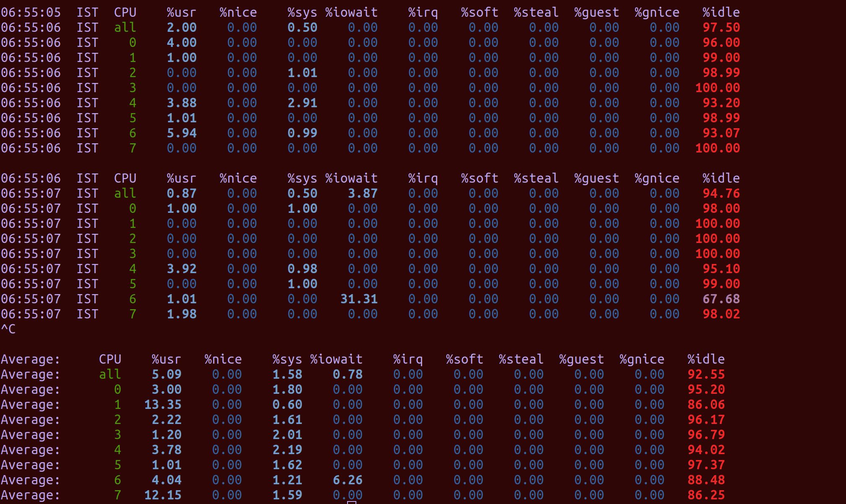846x504 pixels.
Task: Click the 1.62 average %sys value
Action: (x=287, y=465)
